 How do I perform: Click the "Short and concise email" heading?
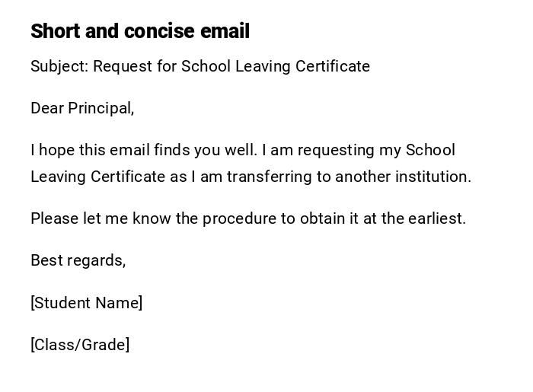[x=140, y=31]
